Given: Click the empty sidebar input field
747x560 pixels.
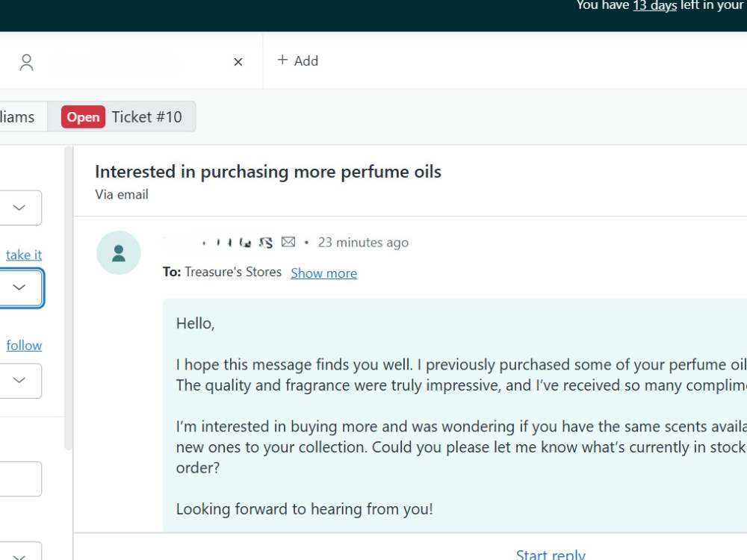Looking at the screenshot, I should click(x=20, y=479).
